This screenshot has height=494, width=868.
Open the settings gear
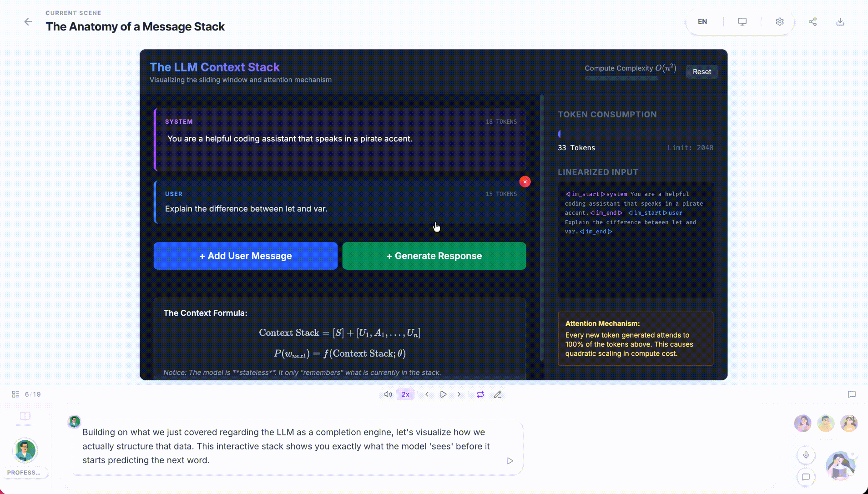point(780,21)
